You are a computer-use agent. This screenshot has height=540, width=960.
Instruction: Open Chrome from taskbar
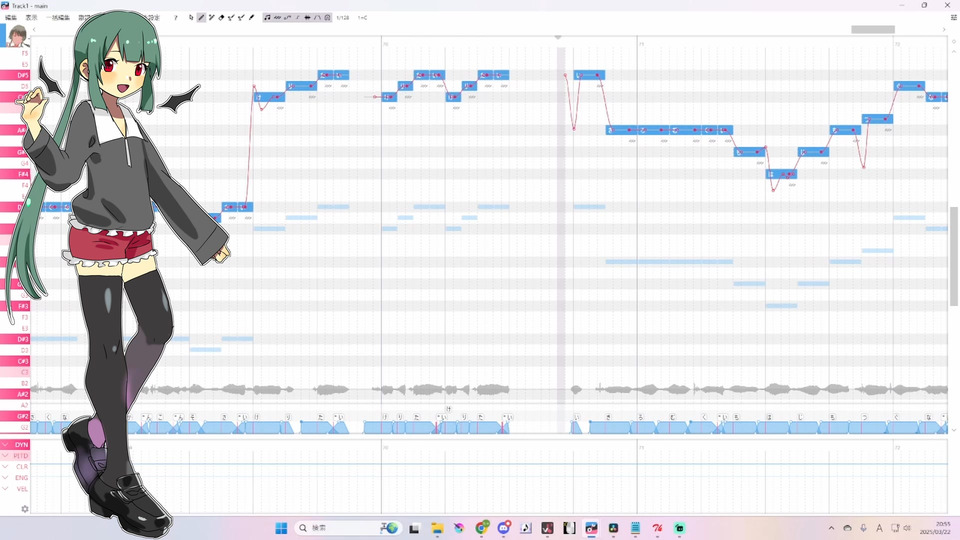[x=481, y=528]
